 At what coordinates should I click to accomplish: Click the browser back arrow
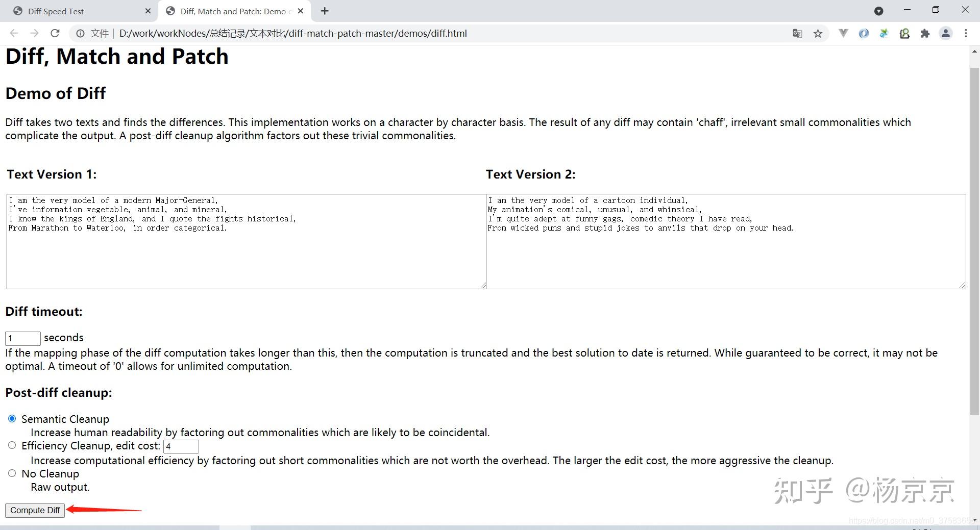[14, 33]
